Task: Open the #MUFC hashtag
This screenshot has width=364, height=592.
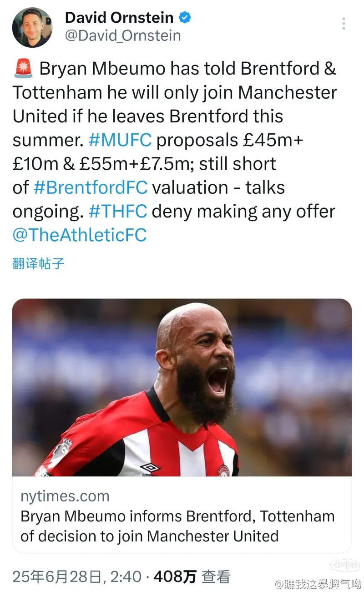Action: click(120, 140)
